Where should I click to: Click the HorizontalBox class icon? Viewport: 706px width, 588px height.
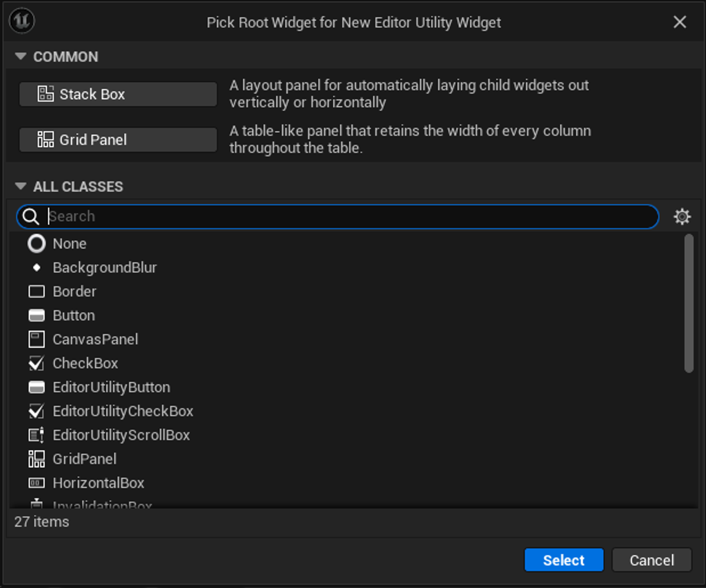[x=36, y=483]
